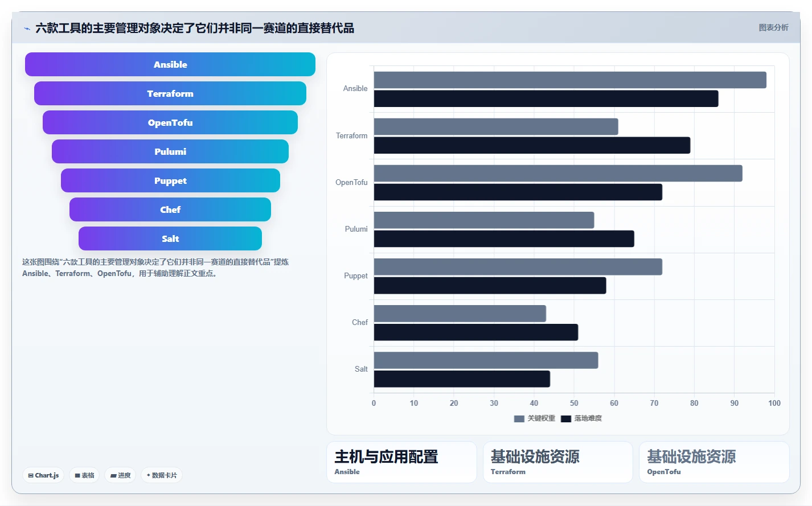Click Salt's gray 关键权重 bar

(x=486, y=360)
